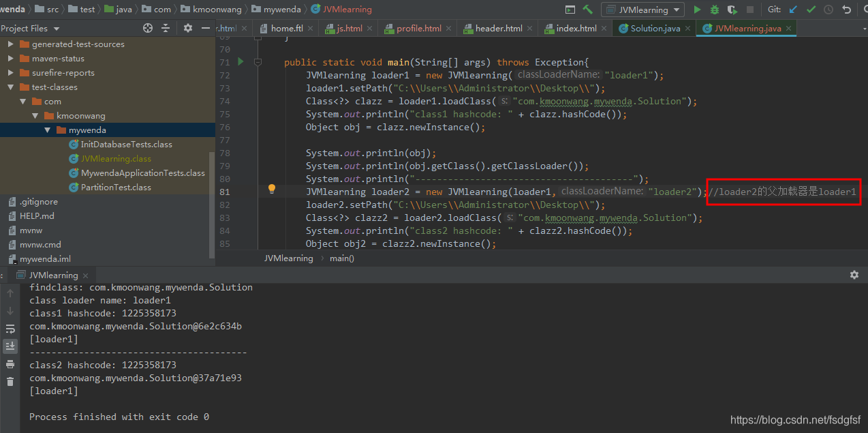Build the project with the hammer icon

587,10
